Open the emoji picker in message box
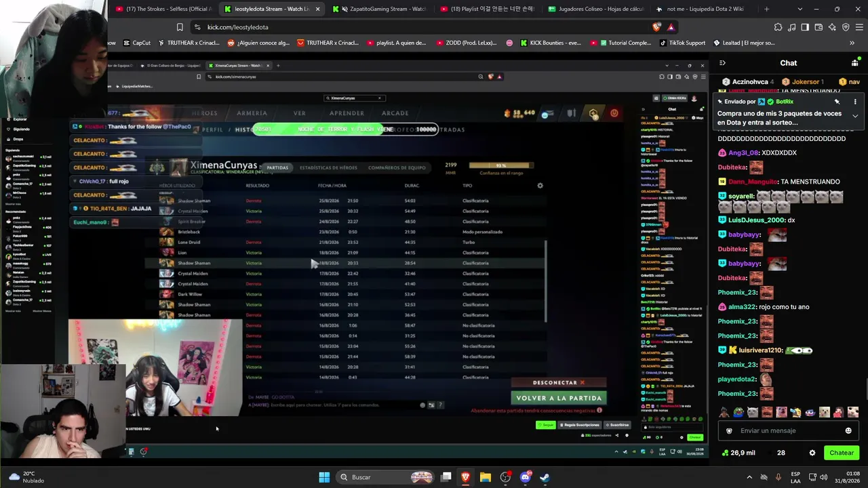This screenshot has height=488, width=868. 848,430
